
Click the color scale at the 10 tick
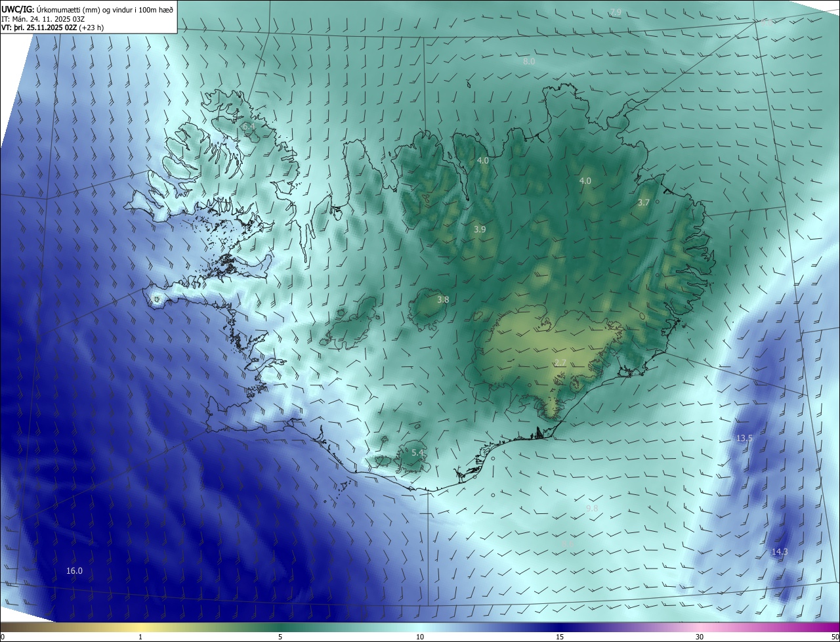[x=420, y=637]
